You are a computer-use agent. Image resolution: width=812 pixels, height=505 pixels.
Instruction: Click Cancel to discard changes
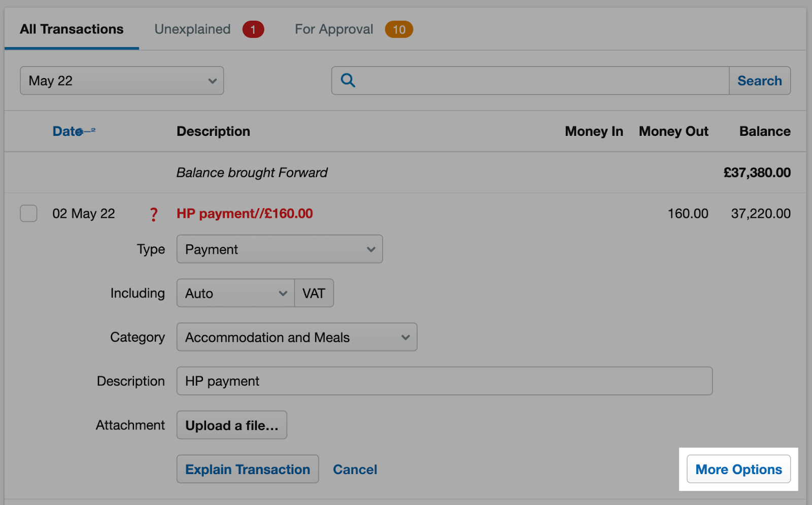point(355,469)
